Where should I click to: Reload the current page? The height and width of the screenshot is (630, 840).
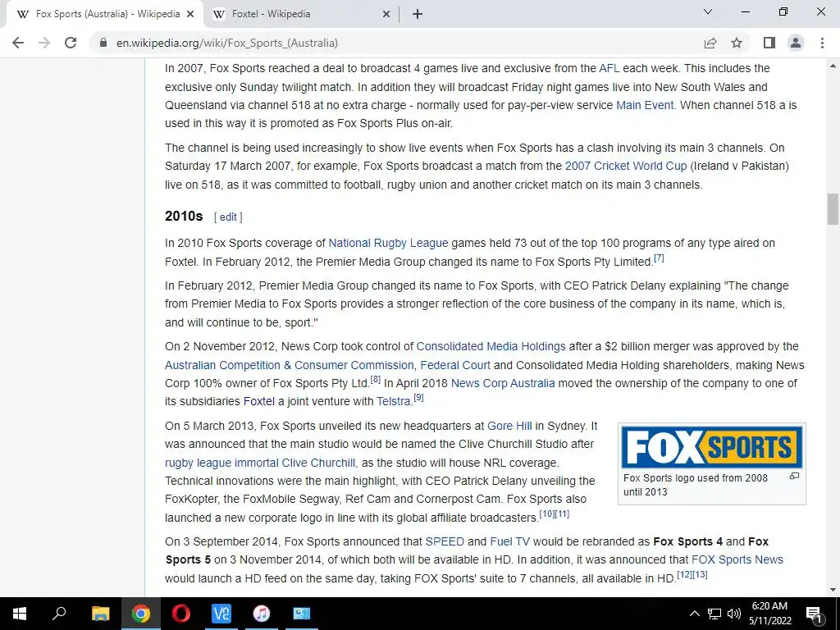click(71, 43)
